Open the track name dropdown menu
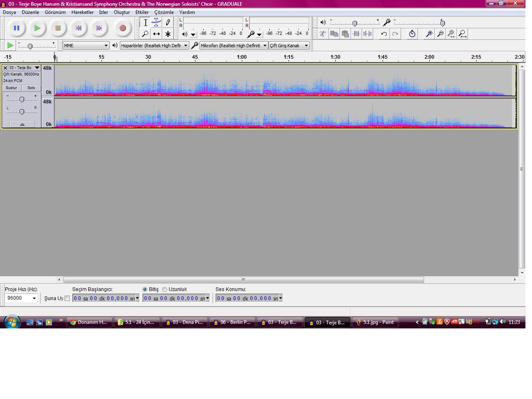Image resolution: width=532 pixels, height=399 pixels. tap(25, 68)
